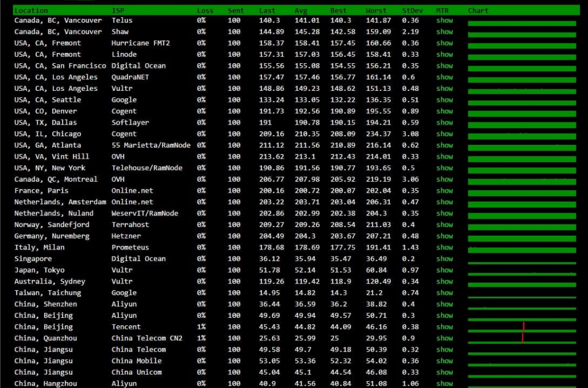Click show link in Singapore Digital Ocean row
The height and width of the screenshot is (388, 588).
coord(444,259)
